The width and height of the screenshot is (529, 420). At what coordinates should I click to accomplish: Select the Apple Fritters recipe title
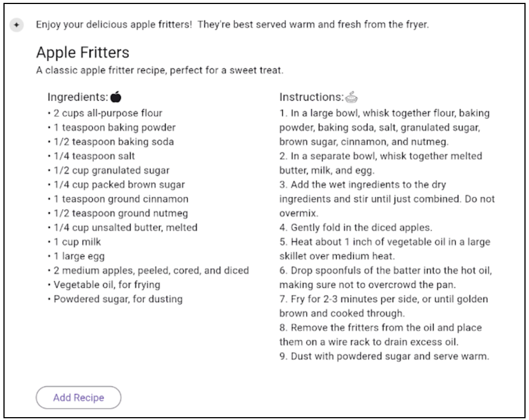(82, 52)
